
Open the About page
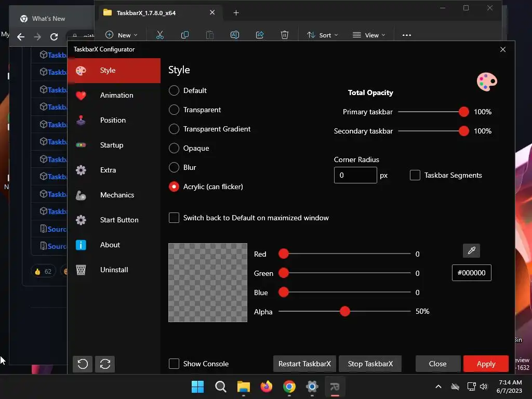(114, 245)
